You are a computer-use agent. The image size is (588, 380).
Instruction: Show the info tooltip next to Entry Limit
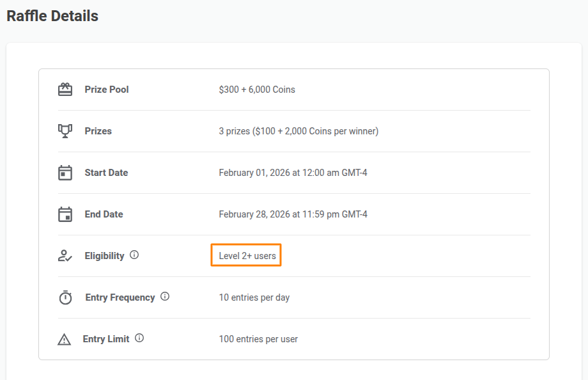point(139,338)
